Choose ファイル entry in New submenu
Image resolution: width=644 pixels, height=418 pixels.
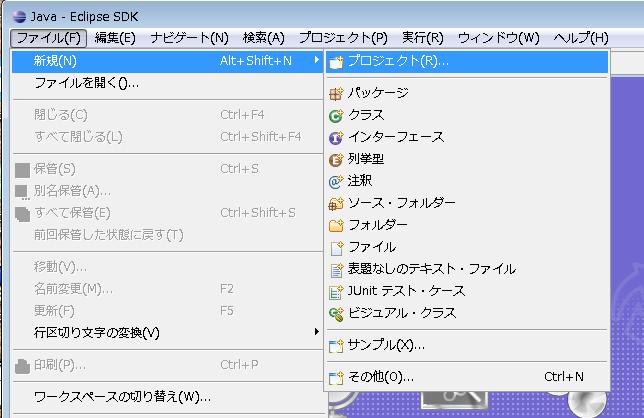coord(467,247)
